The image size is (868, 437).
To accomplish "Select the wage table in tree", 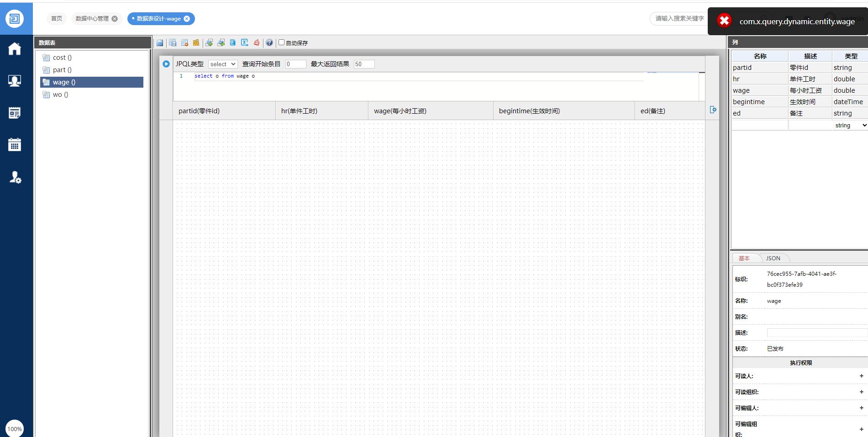I will [x=92, y=82].
